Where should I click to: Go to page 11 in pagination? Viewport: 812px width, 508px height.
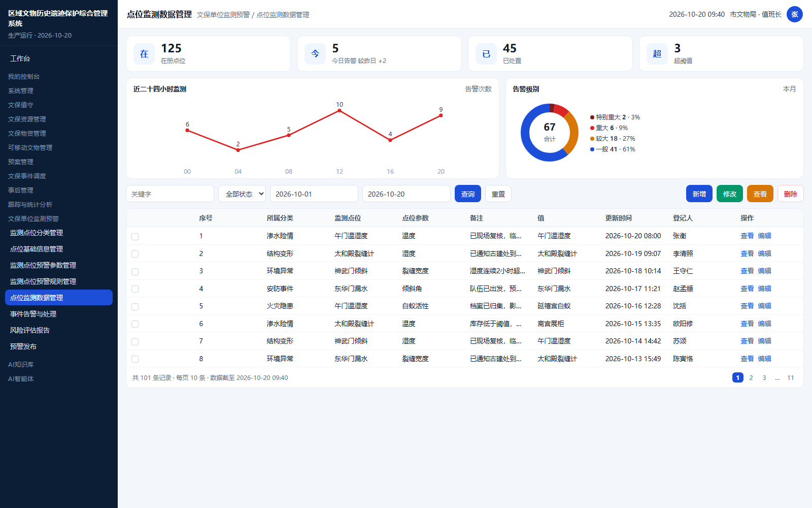(x=791, y=377)
